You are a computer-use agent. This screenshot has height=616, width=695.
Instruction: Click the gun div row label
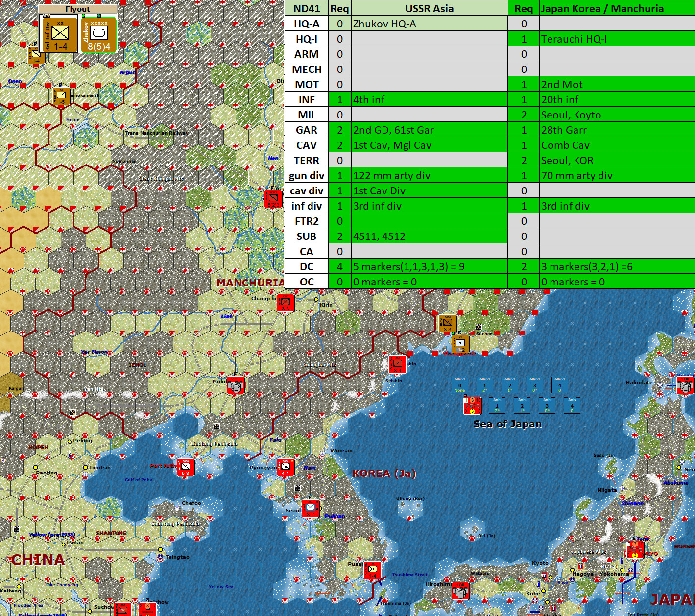tap(307, 175)
